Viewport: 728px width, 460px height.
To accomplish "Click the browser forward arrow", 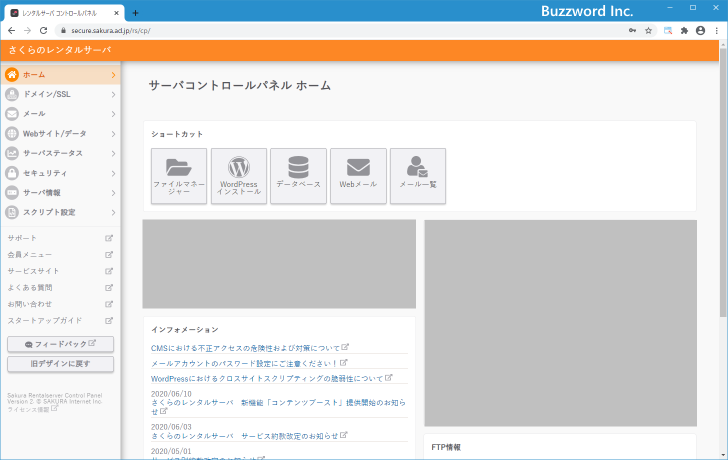I will tap(27, 31).
